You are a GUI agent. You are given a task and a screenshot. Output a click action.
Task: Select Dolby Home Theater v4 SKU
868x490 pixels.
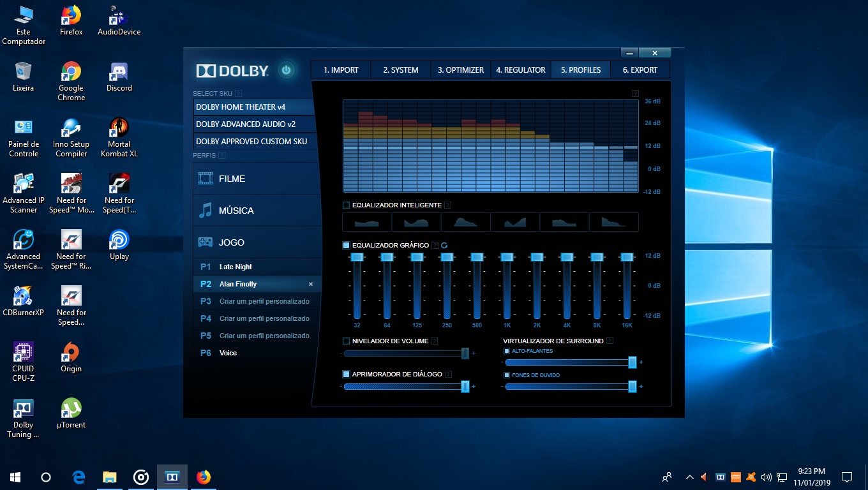[254, 107]
